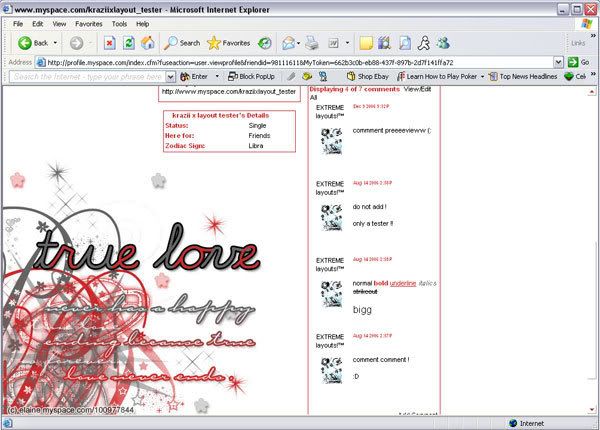600x430 pixels.
Task: Print the page with the printer icon
Action: [x=312, y=43]
